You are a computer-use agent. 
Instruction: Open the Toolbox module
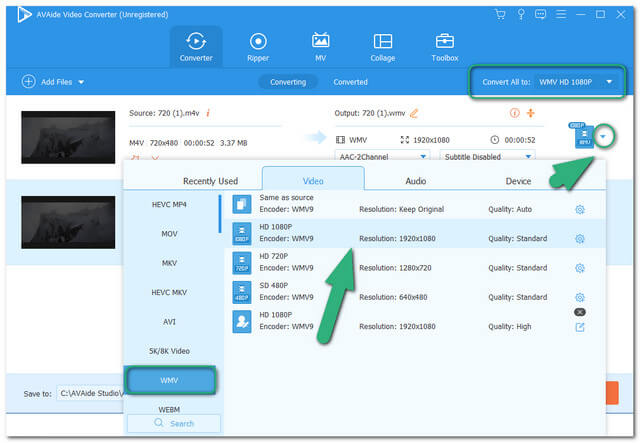point(445,47)
